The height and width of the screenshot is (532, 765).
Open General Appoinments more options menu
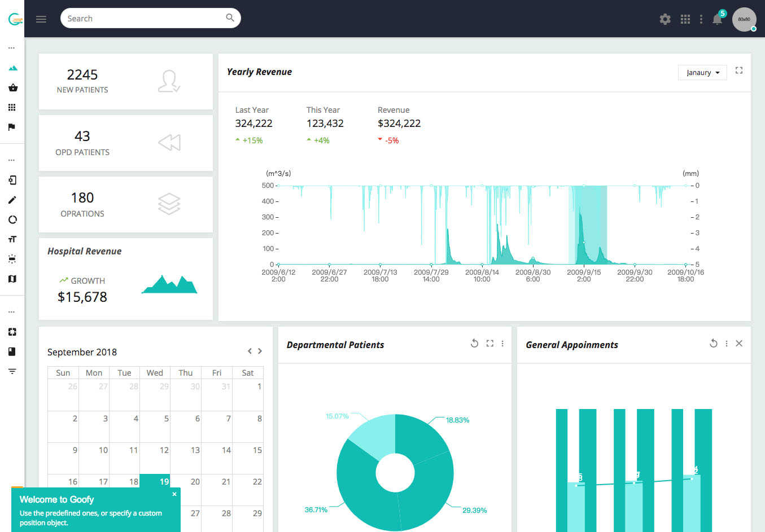pyautogui.click(x=727, y=343)
